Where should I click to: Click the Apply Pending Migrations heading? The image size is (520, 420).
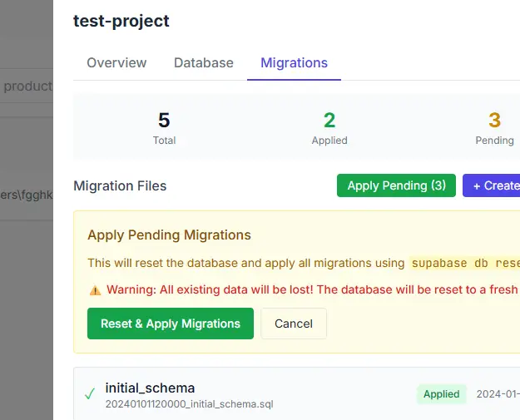169,235
